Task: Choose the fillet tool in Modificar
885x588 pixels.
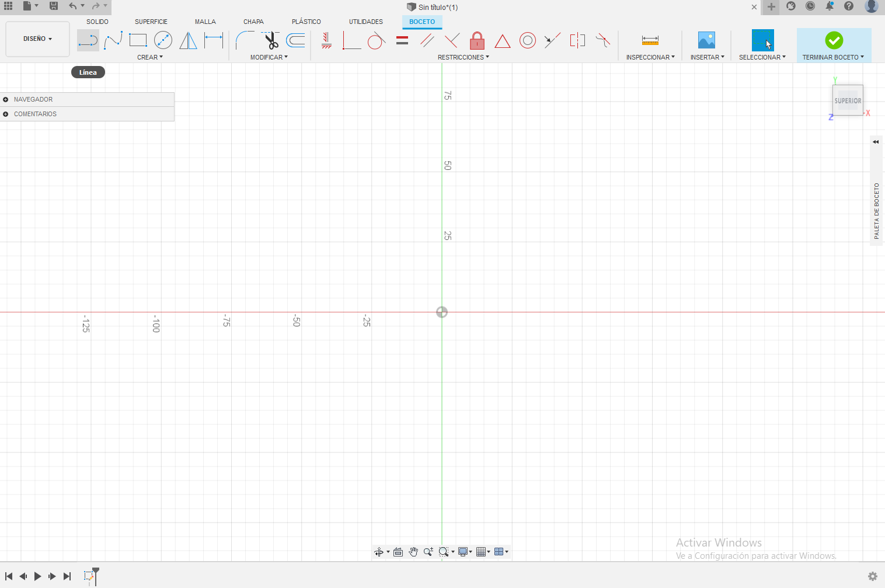Action: (245, 40)
